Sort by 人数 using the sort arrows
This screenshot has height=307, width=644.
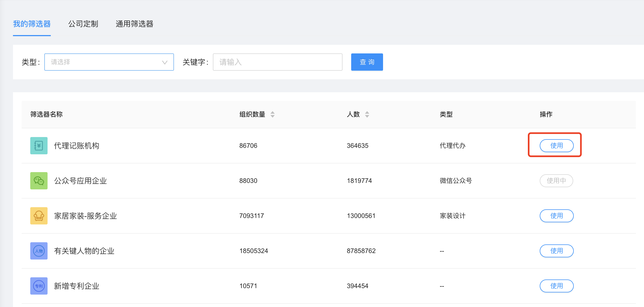(x=367, y=114)
